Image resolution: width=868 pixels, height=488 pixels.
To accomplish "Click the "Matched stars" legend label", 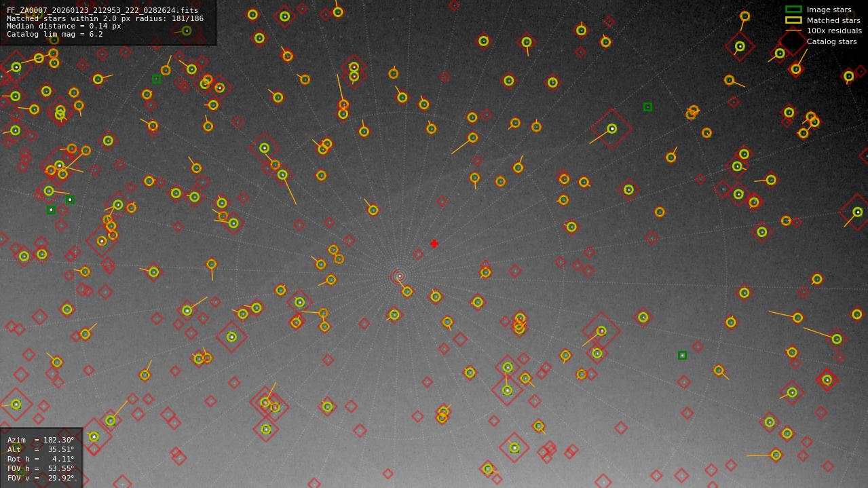I will click(x=833, y=20).
